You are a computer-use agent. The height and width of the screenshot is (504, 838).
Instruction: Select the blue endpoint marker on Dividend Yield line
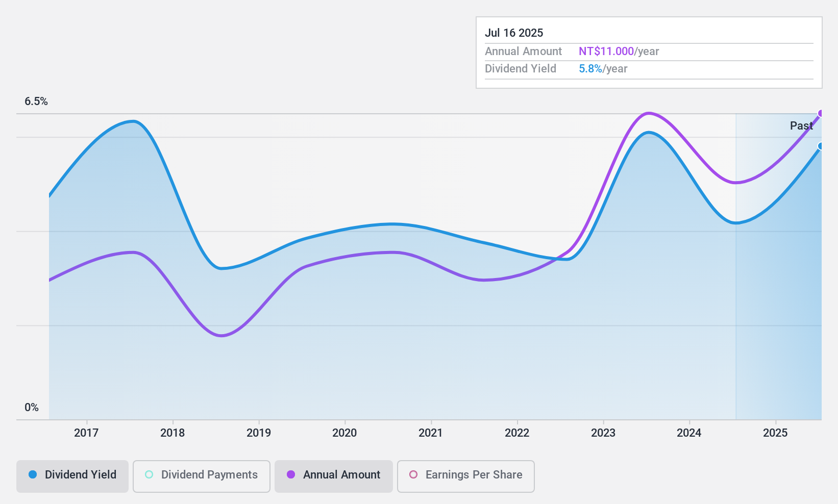[821, 146]
